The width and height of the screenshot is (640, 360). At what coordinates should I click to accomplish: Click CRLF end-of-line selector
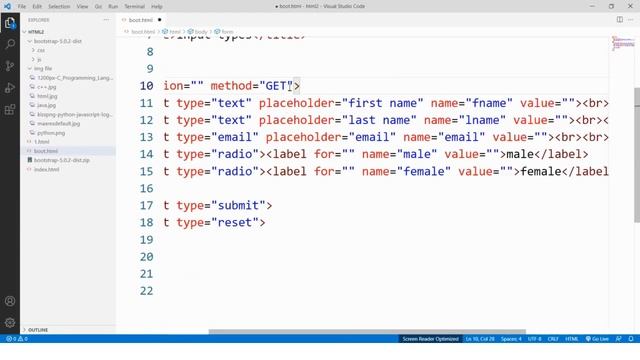tap(553, 339)
